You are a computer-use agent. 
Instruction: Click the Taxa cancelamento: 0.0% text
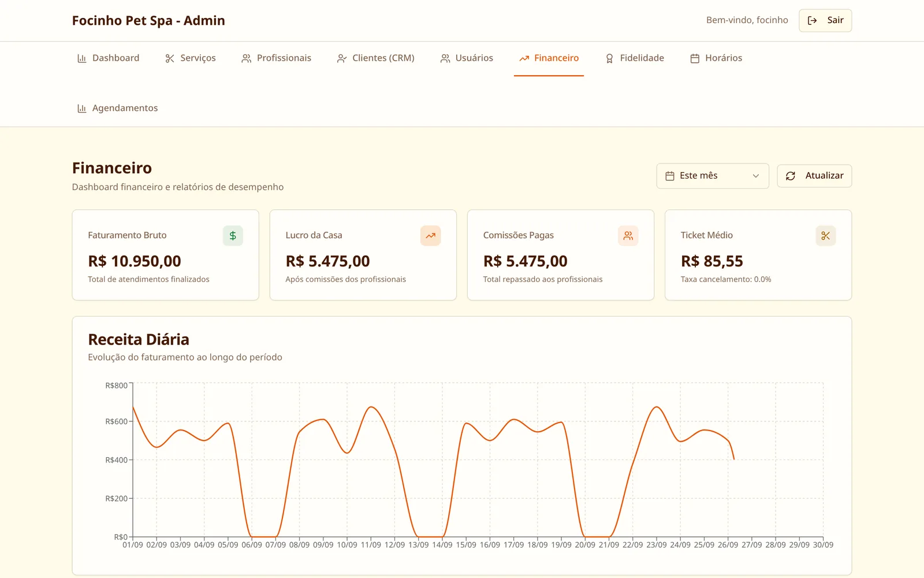click(x=726, y=279)
